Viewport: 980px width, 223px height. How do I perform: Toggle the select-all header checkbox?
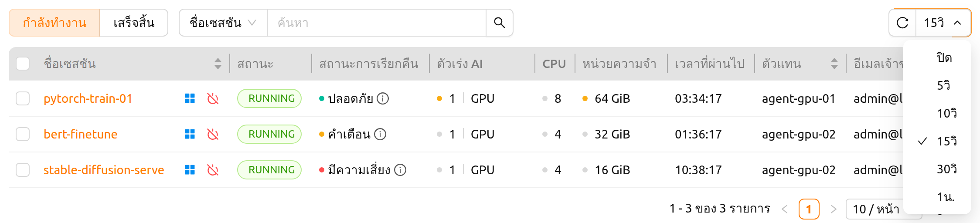click(x=23, y=64)
